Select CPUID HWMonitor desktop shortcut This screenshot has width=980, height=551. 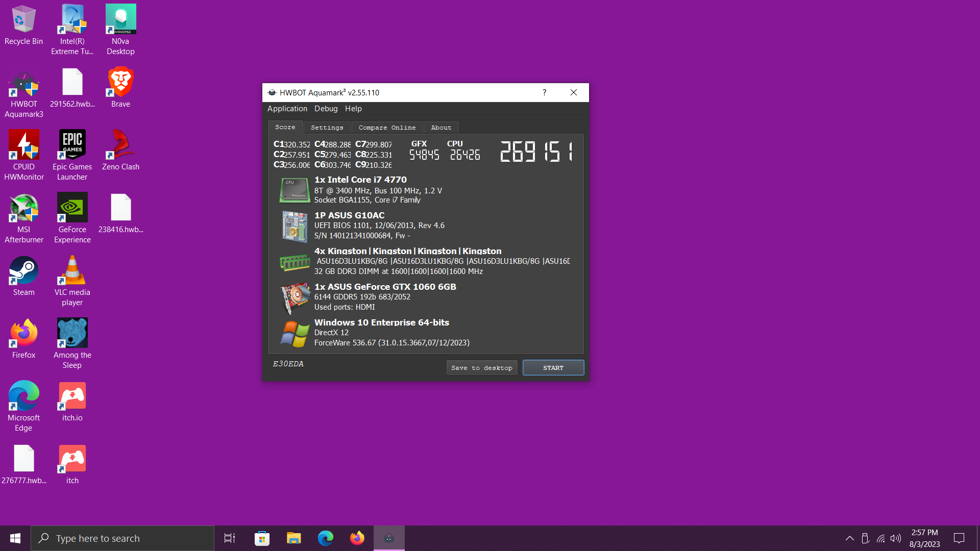(x=23, y=156)
